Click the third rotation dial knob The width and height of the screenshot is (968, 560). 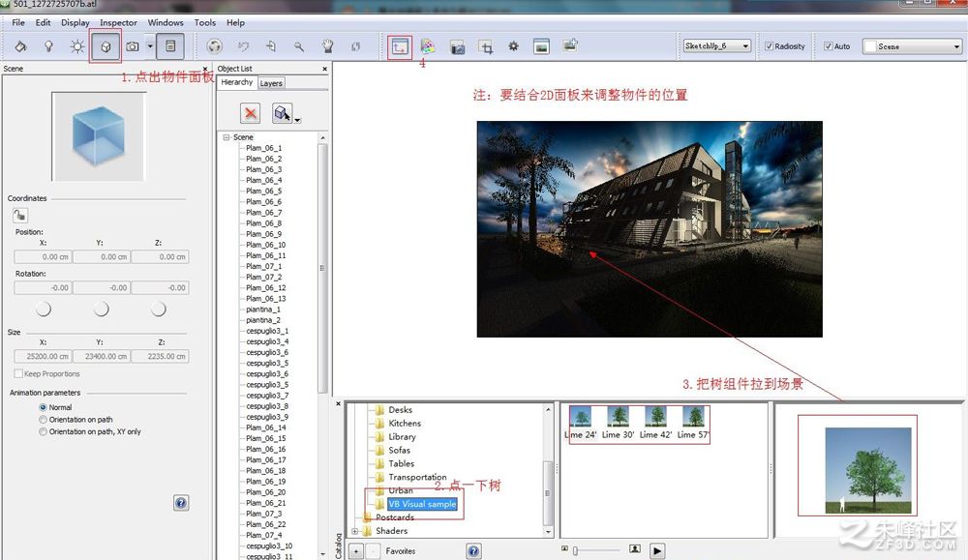pyautogui.click(x=158, y=309)
